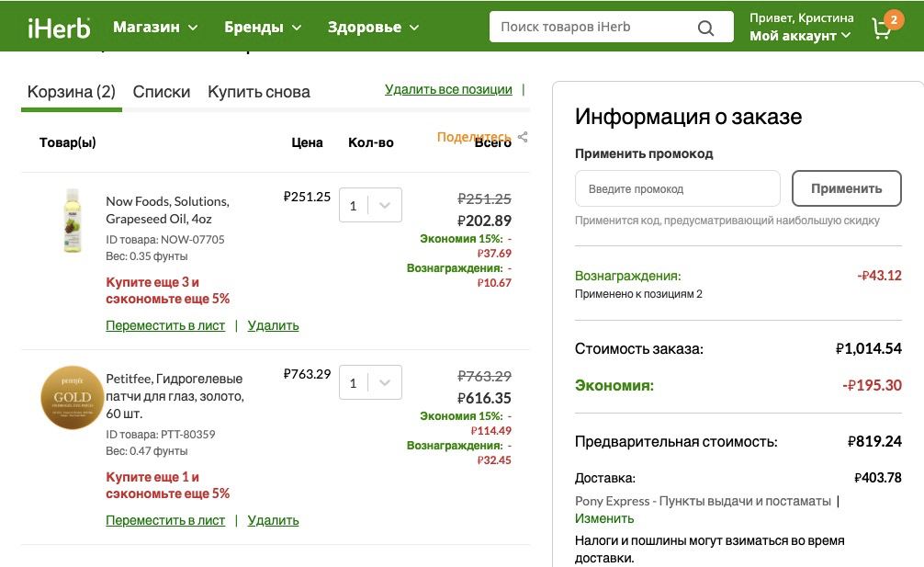924x567 pixels.
Task: Open quantity dropdown for Grapeseed Oil
Action: [x=371, y=205]
